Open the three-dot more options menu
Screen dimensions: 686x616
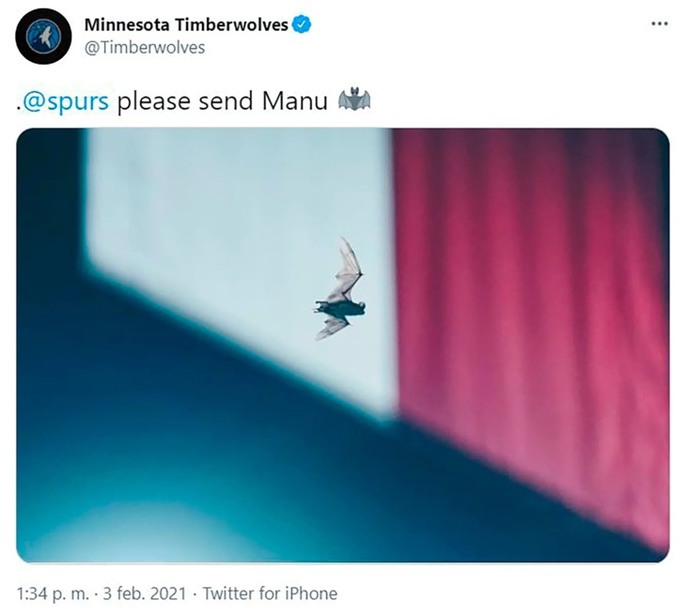tap(660, 23)
